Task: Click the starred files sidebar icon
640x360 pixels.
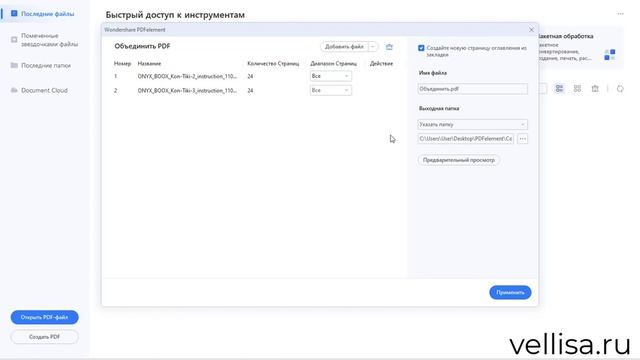Action: [14, 40]
